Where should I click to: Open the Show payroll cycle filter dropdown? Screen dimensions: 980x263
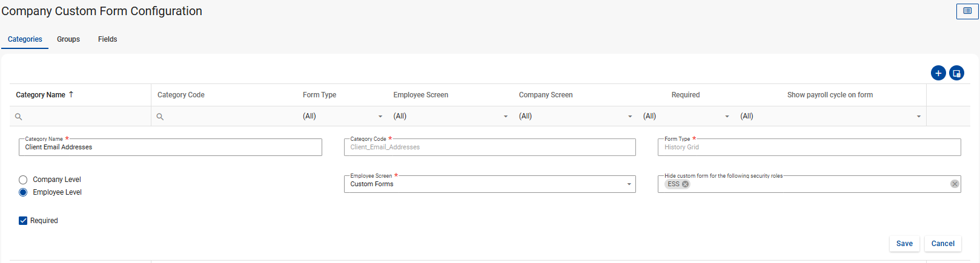coord(918,117)
